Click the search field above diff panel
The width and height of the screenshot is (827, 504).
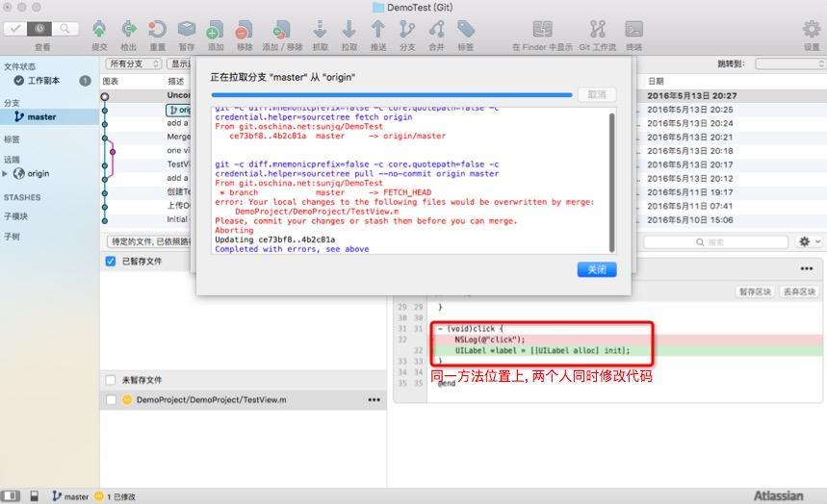tap(715, 242)
